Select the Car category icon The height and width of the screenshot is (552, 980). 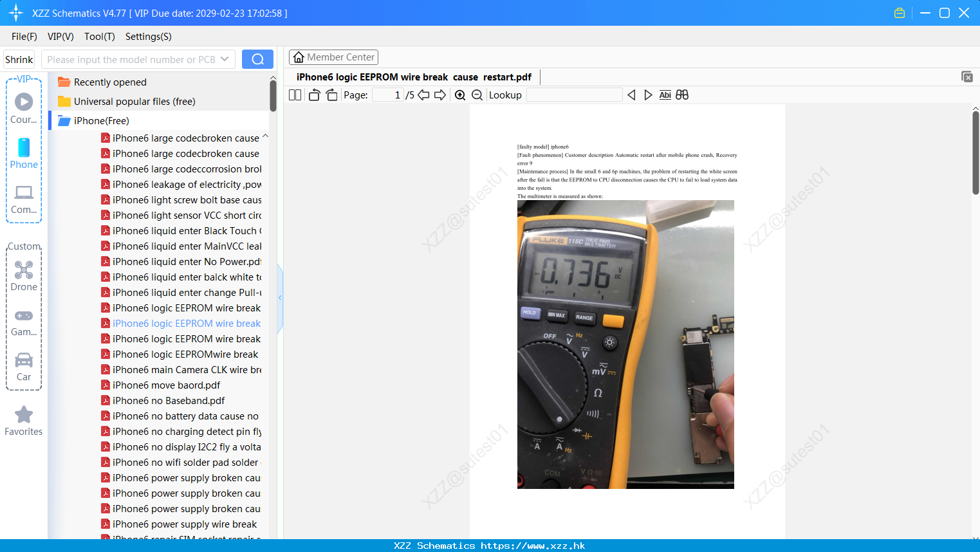pos(24,367)
